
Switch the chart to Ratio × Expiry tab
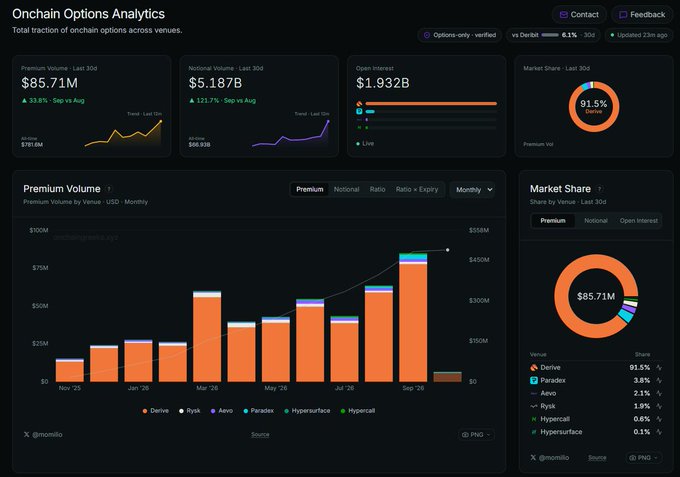pyautogui.click(x=417, y=189)
